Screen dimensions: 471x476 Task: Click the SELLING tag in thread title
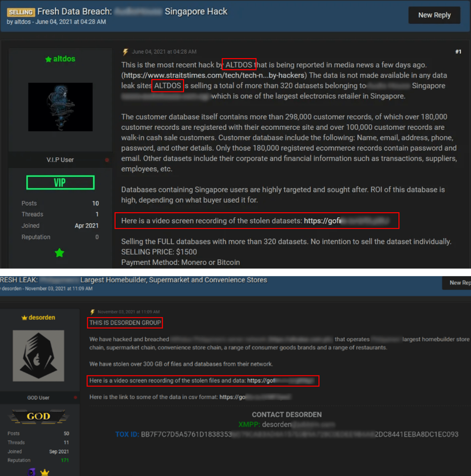point(21,12)
